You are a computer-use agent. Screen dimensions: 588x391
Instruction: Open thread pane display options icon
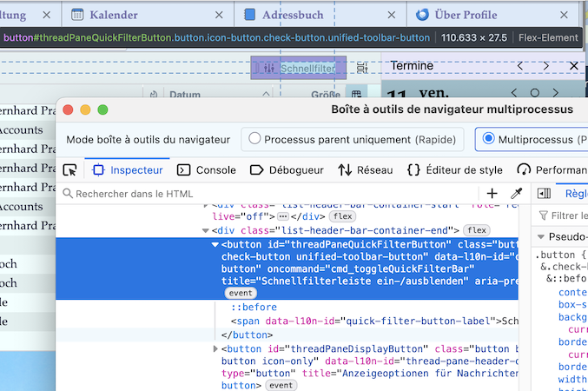click(x=362, y=68)
